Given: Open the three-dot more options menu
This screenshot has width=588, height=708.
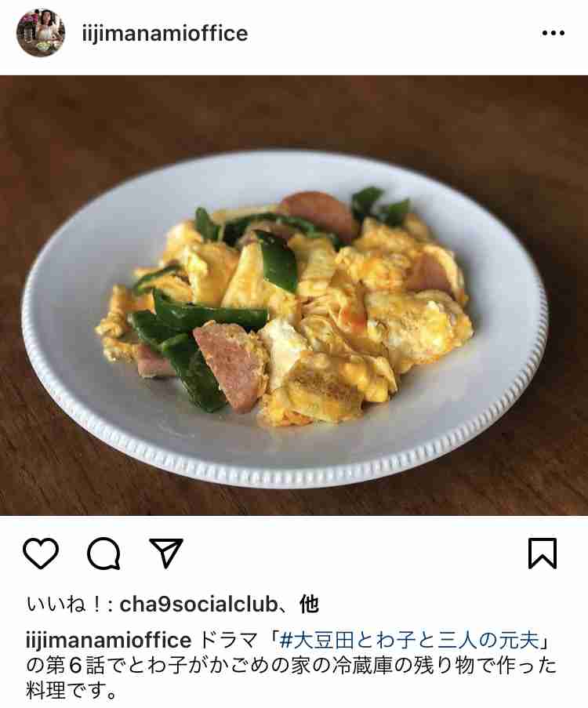Looking at the screenshot, I should click(x=554, y=33).
